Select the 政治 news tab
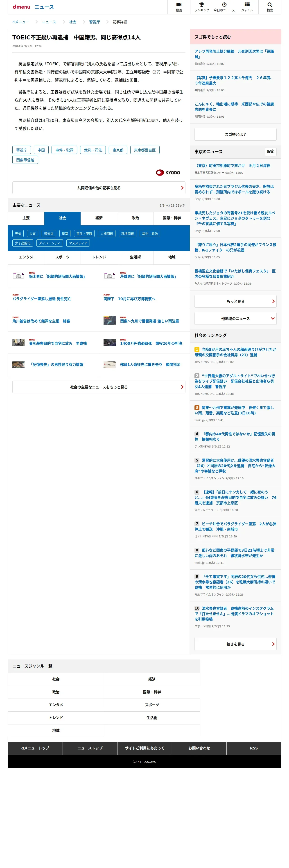Viewport: 289px width, 868px height. click(x=135, y=218)
